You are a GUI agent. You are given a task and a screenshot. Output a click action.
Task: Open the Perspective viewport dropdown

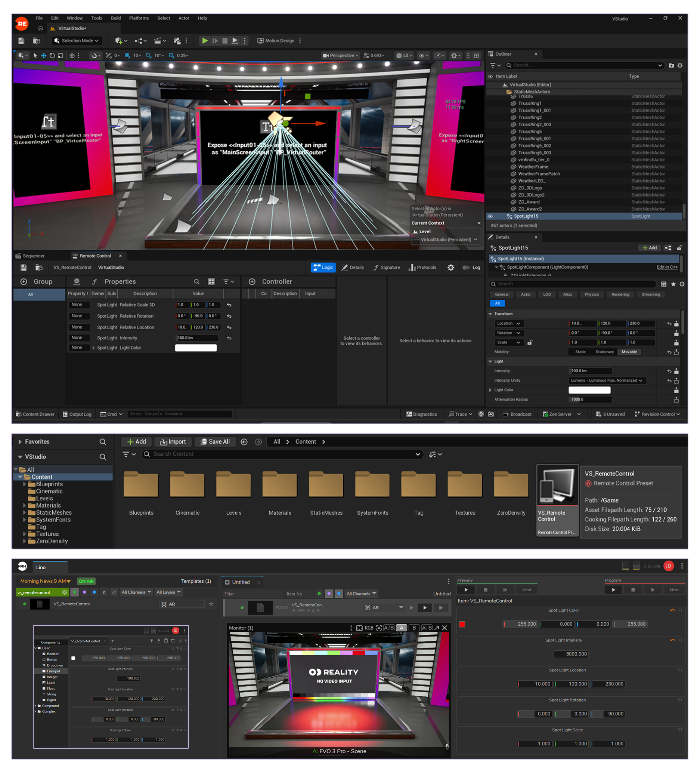click(x=340, y=55)
